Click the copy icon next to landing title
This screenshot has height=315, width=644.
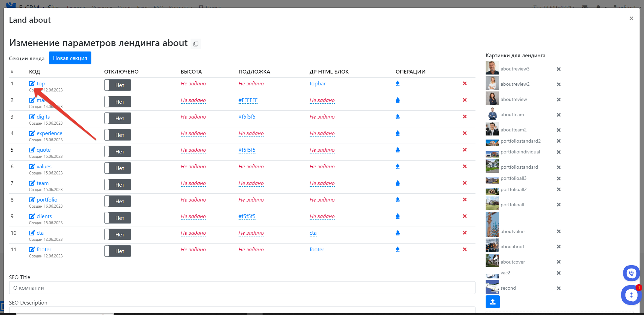point(196,44)
